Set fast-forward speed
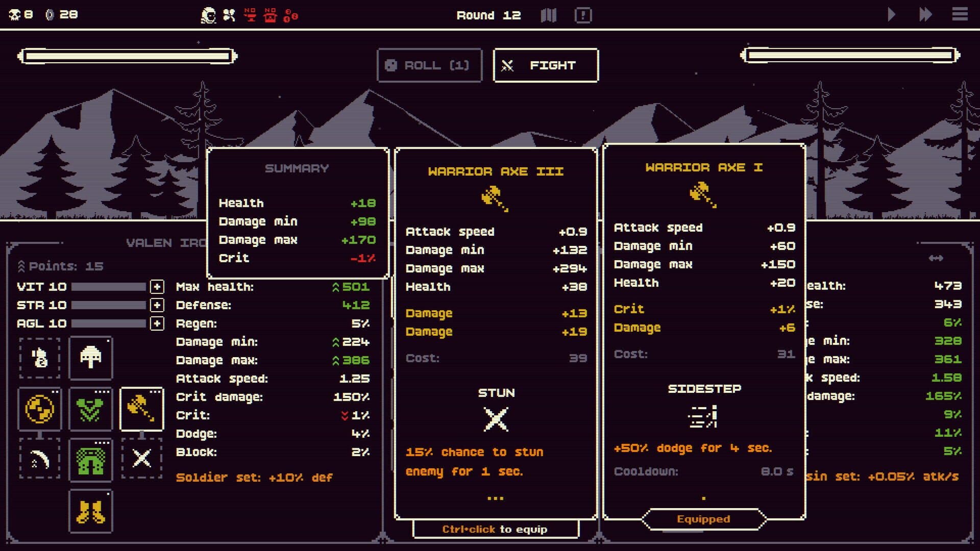The height and width of the screenshot is (551, 980). pos(925,14)
